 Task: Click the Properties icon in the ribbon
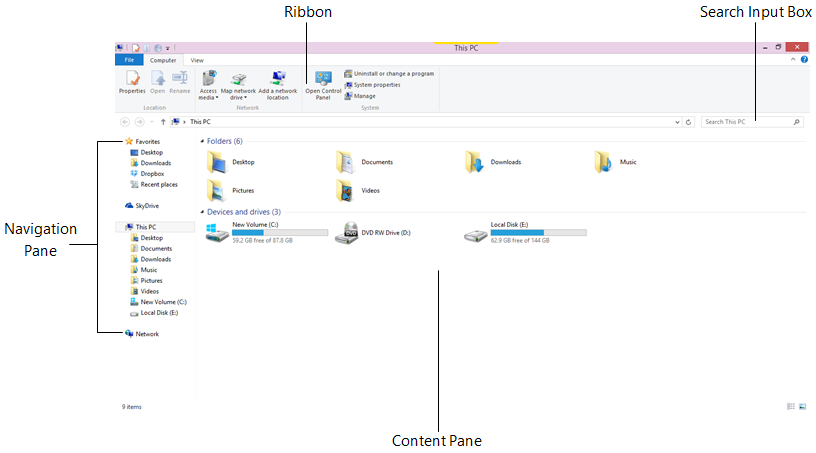(x=132, y=79)
